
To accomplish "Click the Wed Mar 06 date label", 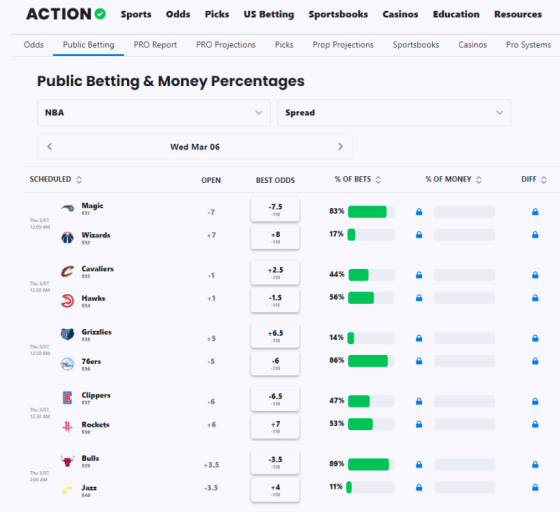I will (195, 147).
